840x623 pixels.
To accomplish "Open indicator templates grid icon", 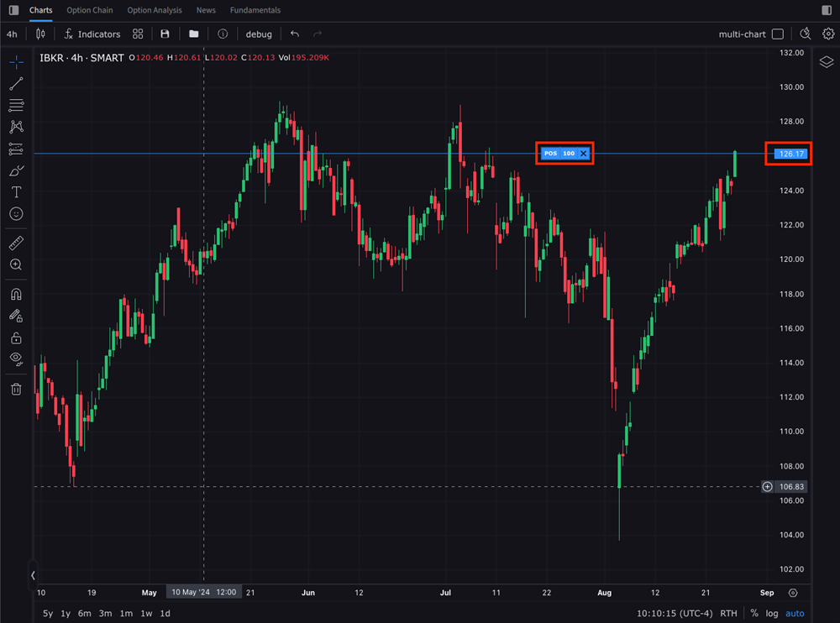I will pos(138,34).
